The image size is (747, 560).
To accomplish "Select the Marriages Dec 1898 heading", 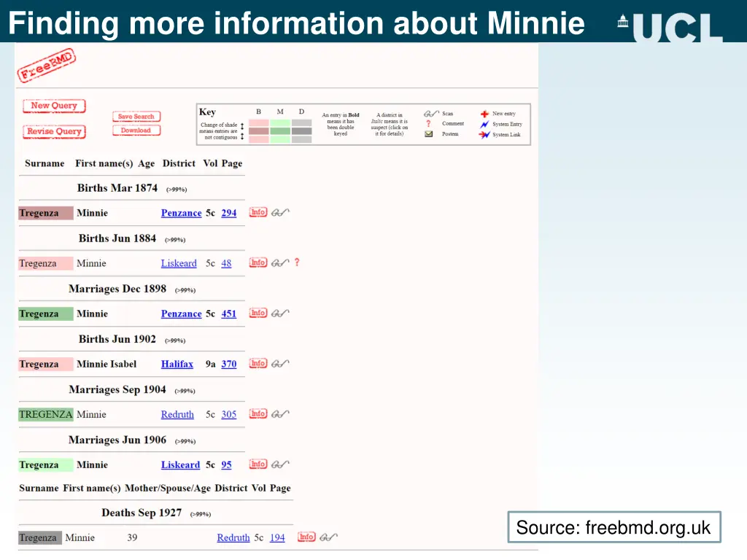I will click(x=117, y=289).
